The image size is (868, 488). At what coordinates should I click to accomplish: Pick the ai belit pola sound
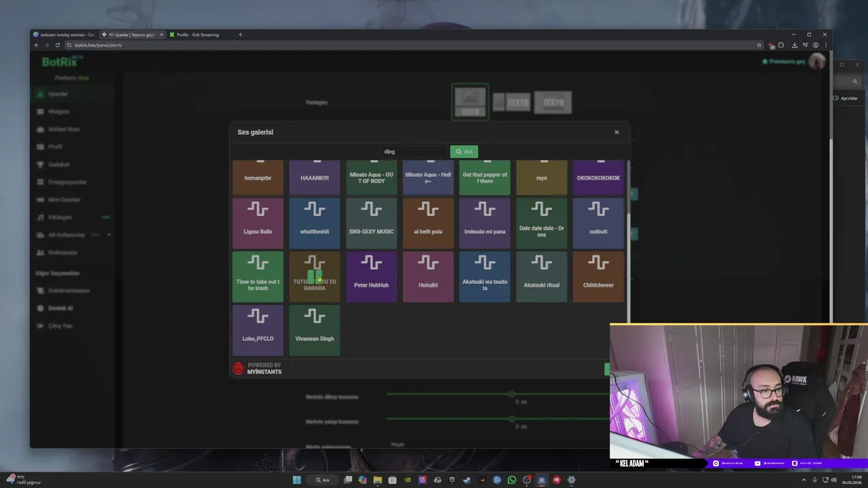coord(428,223)
